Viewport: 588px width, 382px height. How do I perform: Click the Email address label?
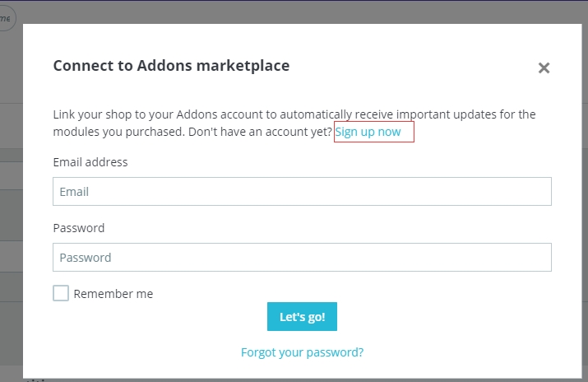click(x=90, y=162)
